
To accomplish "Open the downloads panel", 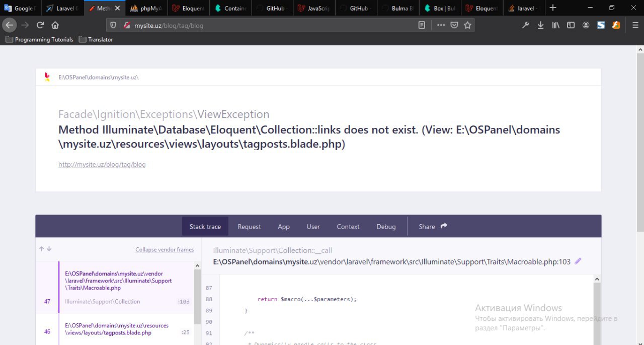I will coord(541,25).
